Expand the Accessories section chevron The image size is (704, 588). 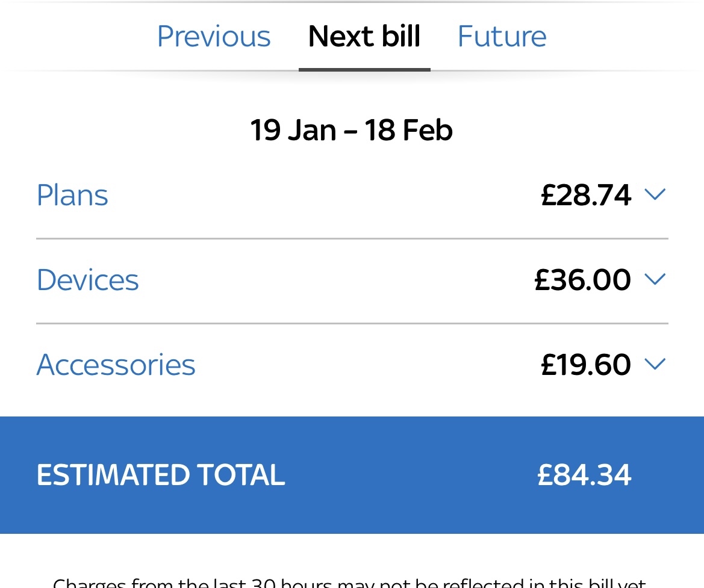(x=656, y=364)
